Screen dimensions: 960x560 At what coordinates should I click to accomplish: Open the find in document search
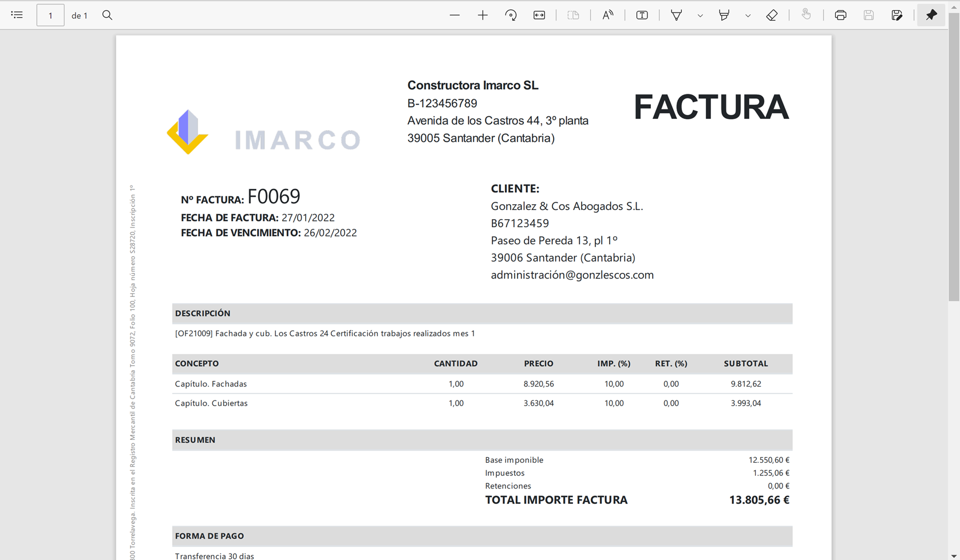pyautogui.click(x=107, y=15)
